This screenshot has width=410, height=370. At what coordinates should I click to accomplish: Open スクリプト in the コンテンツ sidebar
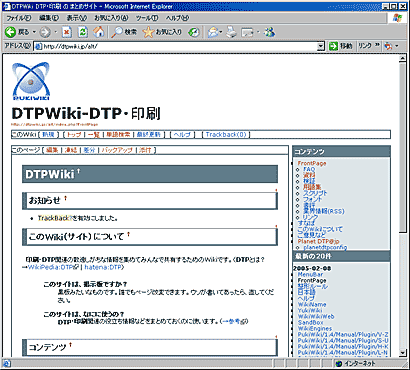[x=315, y=193]
